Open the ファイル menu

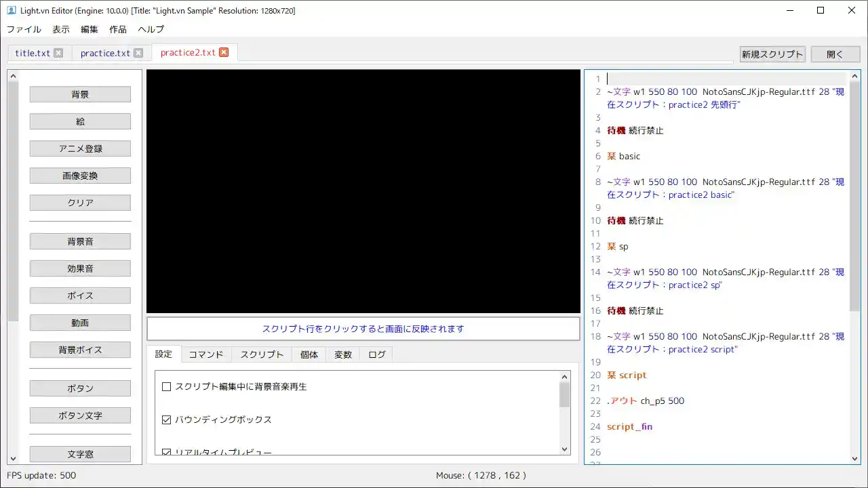(x=24, y=29)
